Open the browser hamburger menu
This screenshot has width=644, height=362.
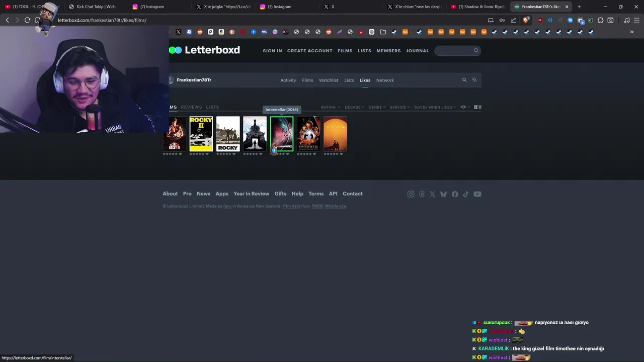pyautogui.click(x=637, y=20)
